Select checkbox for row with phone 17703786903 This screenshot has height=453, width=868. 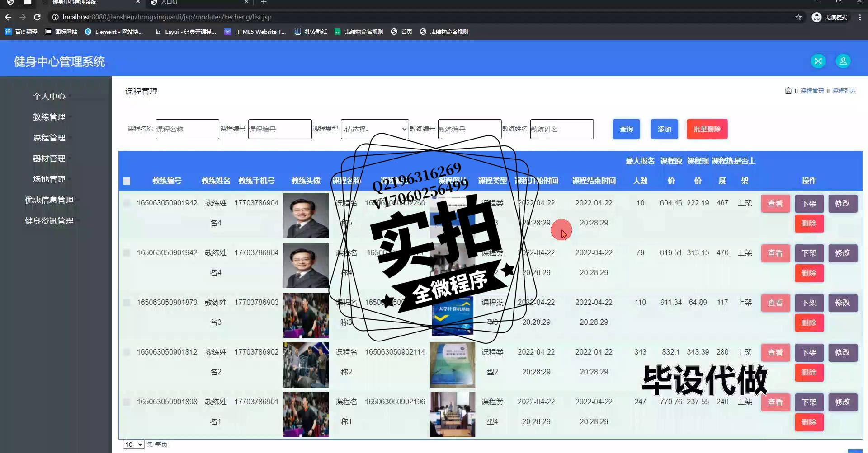[x=127, y=303]
